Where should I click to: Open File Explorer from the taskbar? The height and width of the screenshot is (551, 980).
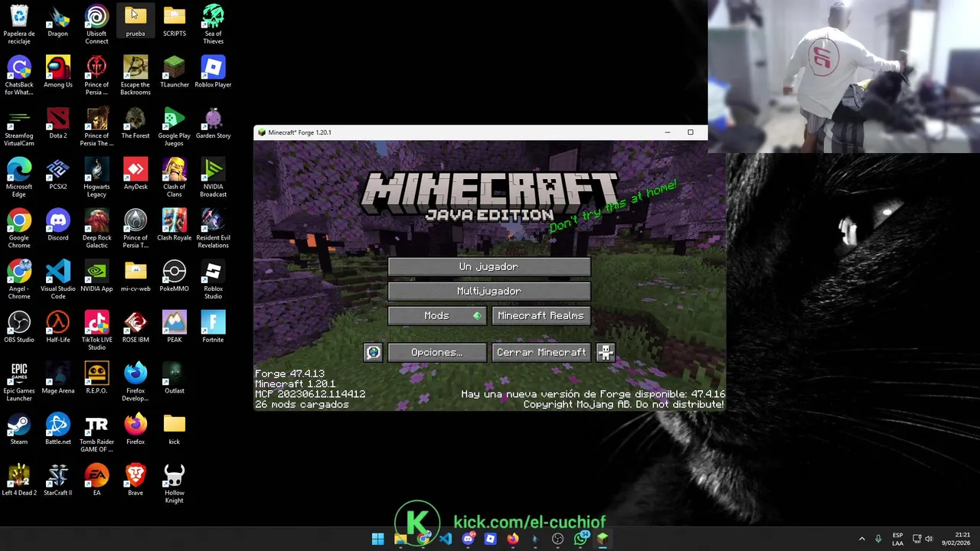(x=400, y=539)
